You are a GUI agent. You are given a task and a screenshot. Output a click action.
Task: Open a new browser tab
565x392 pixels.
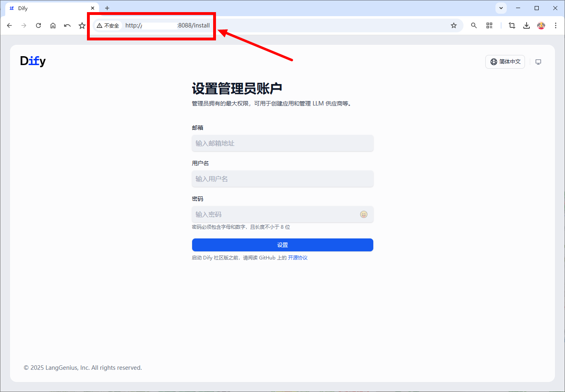click(x=107, y=8)
